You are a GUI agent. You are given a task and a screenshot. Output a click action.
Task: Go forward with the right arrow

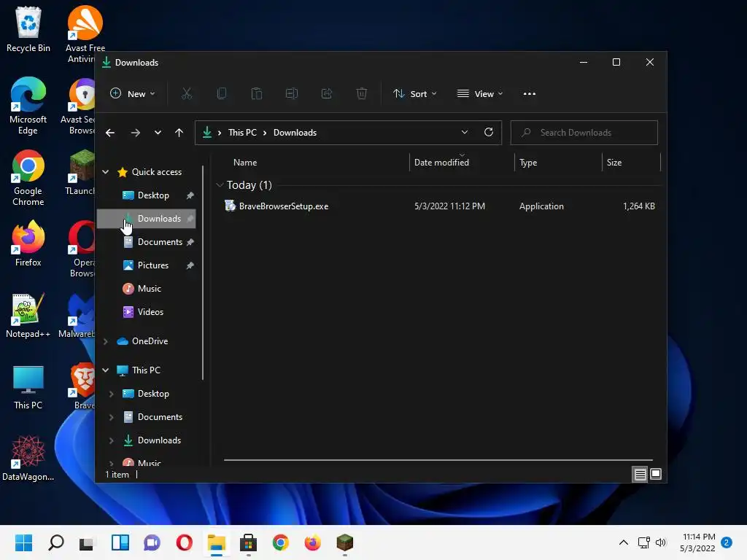(x=136, y=133)
